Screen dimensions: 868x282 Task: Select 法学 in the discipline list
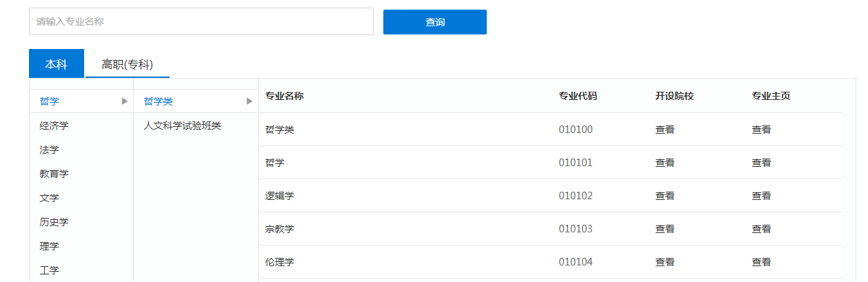(x=49, y=150)
